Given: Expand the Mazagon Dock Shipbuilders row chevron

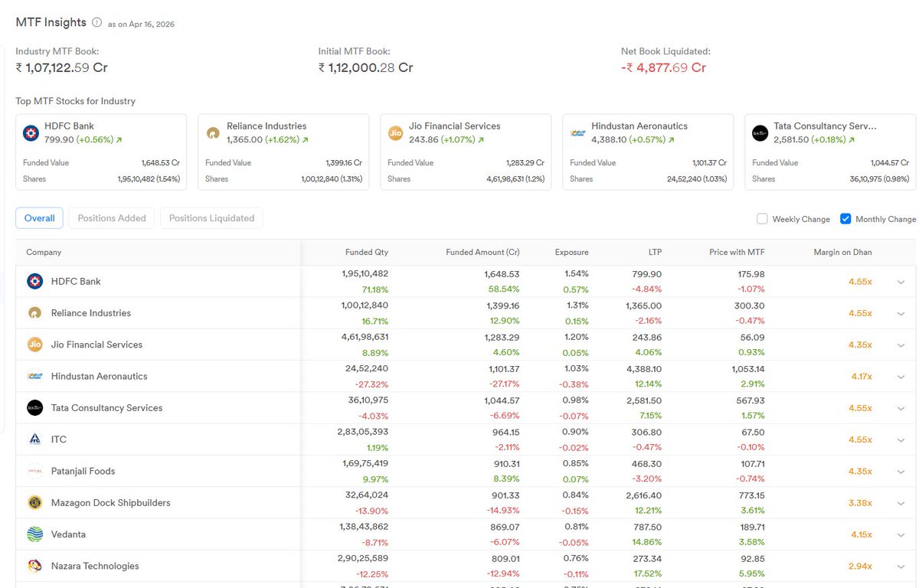Looking at the screenshot, I should 901,503.
